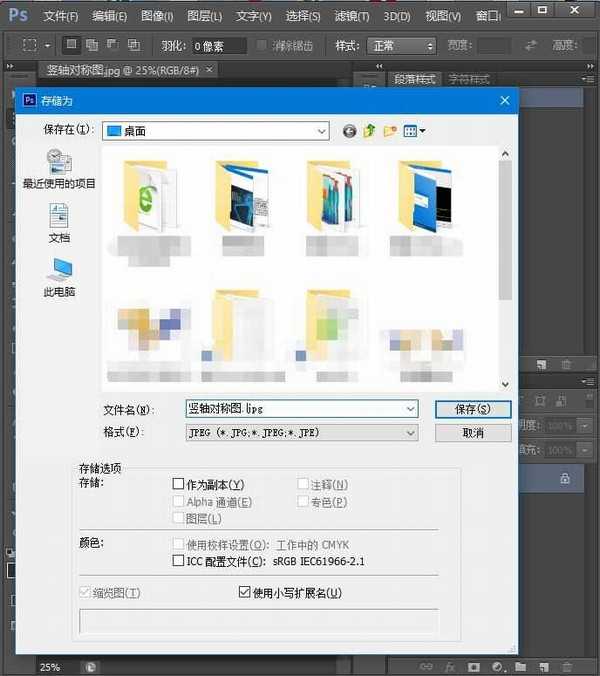Click the 取消 button
The width and height of the screenshot is (600, 676).
point(473,433)
